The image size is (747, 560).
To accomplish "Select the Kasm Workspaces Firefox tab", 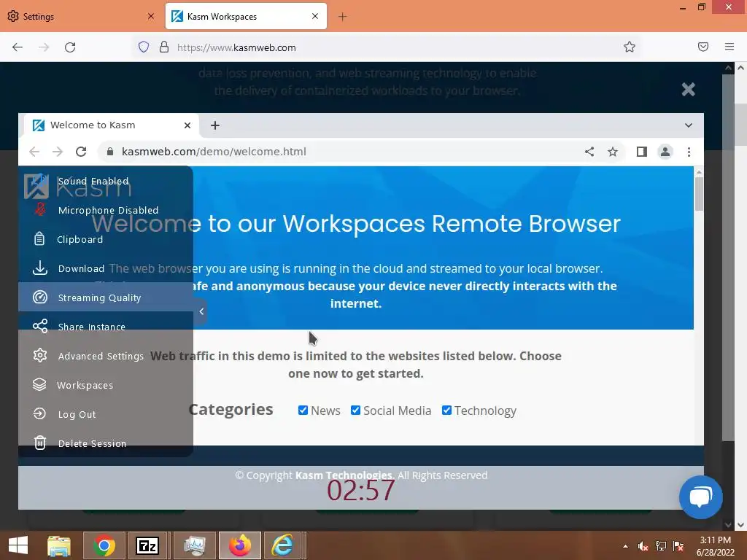I will tap(246, 16).
